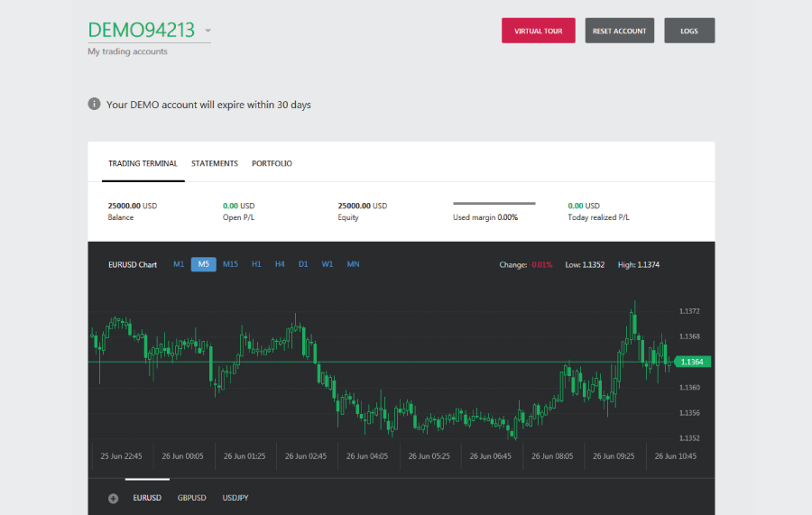Click the 25 Jun 22:45 time label
This screenshot has height=515, width=812.
[121, 456]
